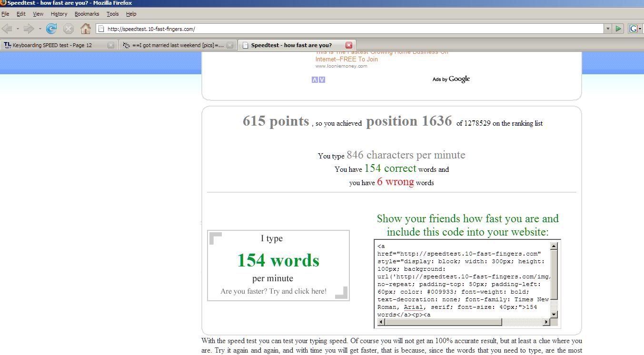Go to the Home page
Screen dimensions: 644x355
[86, 29]
